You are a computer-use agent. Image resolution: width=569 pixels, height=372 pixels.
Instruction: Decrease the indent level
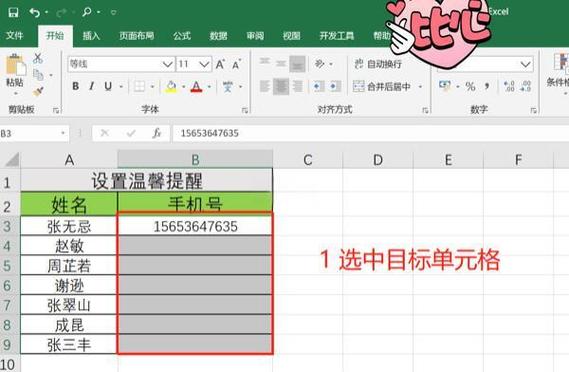[x=318, y=86]
